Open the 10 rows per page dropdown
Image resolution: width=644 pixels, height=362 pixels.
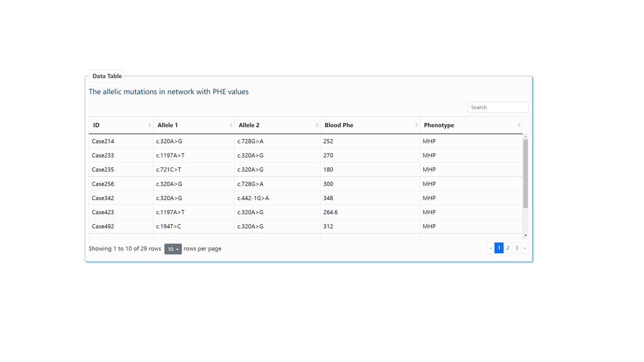coord(173,249)
